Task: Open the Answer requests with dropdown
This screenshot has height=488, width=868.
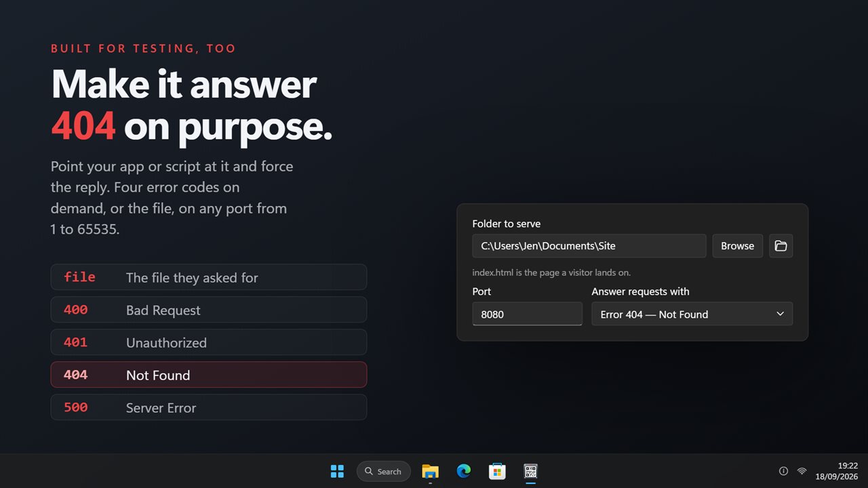Action: tap(692, 314)
